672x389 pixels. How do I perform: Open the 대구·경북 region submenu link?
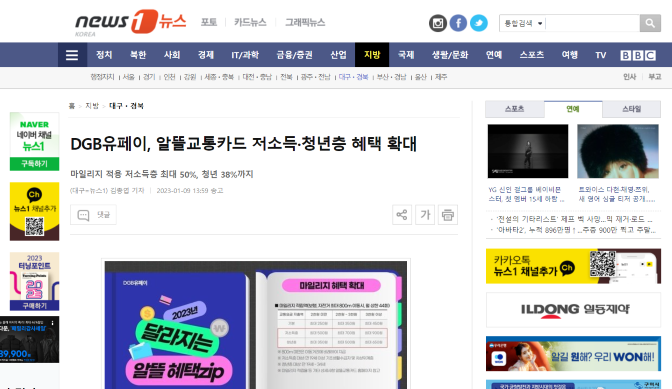coord(354,77)
